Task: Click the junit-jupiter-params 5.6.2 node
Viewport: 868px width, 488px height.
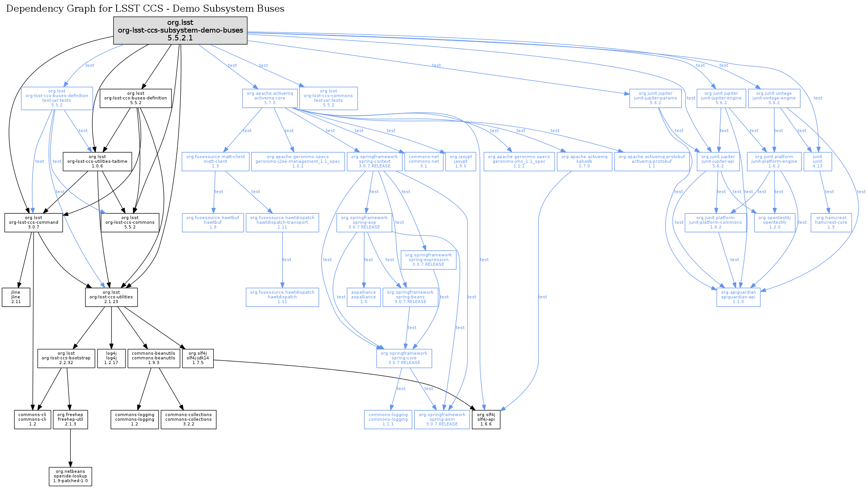Action: tap(655, 98)
